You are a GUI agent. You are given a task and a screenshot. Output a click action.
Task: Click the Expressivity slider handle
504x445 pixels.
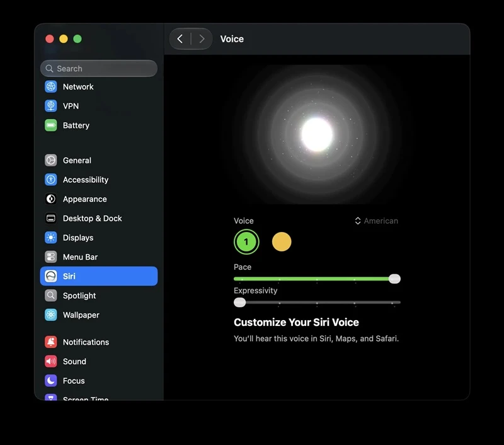[x=239, y=303]
